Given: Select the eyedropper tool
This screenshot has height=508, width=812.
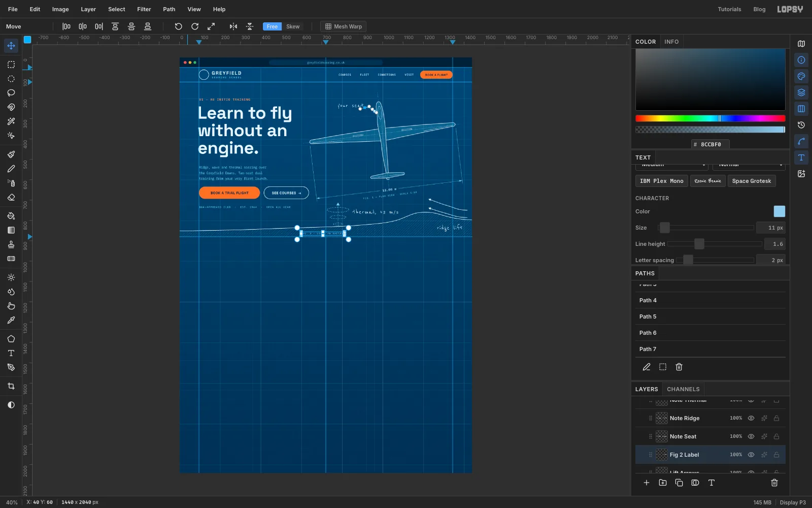Looking at the screenshot, I should click(11, 320).
